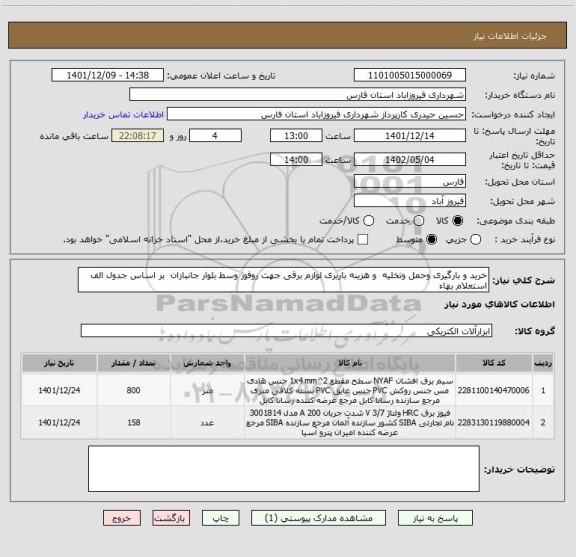576x557 pixels.
Task: Click the deadline time field 13:00
Action: [x=296, y=136]
